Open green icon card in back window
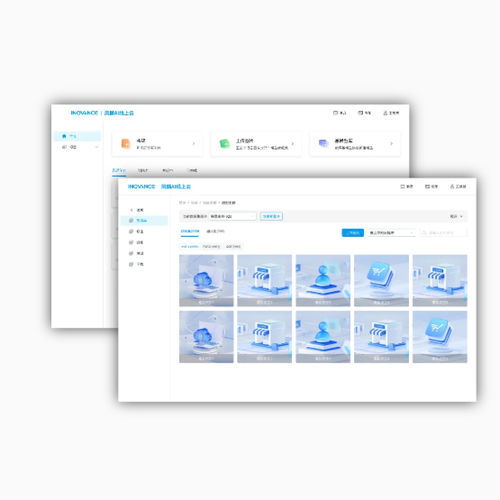Image resolution: width=500 pixels, height=500 pixels. (x=256, y=144)
